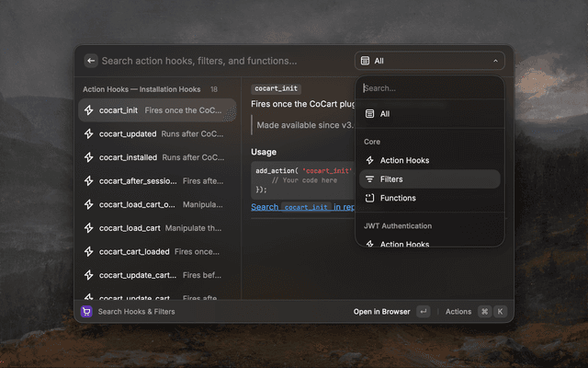
Task: Select Filters option in dropdown
Action: [429, 179]
